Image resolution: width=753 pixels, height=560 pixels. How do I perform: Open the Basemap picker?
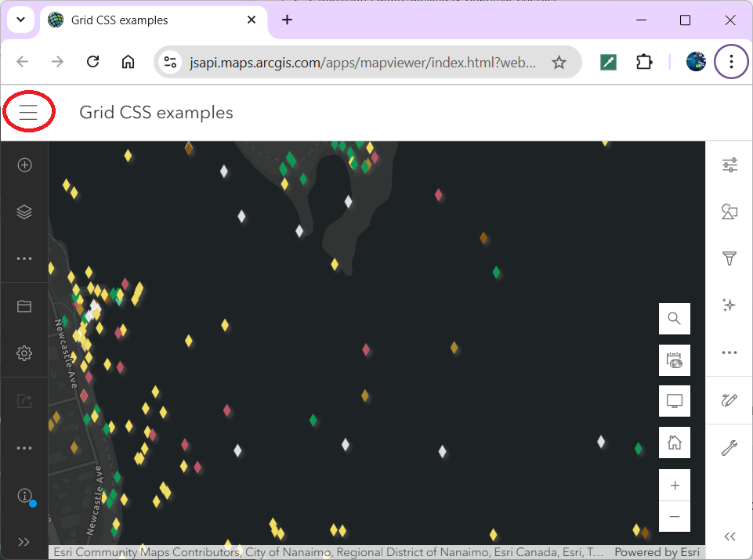(x=729, y=211)
